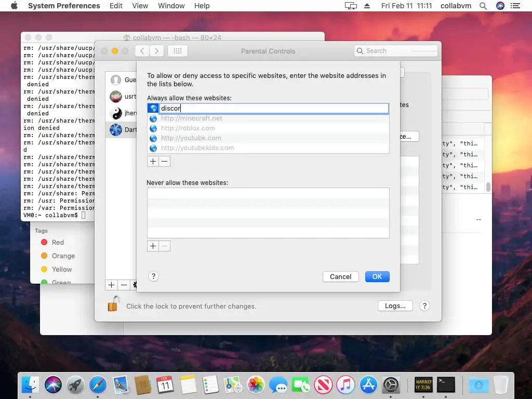Screen dimensions: 532x399
Task: Select Yellow tag in Finder sidebar
Action: [x=56, y=270]
